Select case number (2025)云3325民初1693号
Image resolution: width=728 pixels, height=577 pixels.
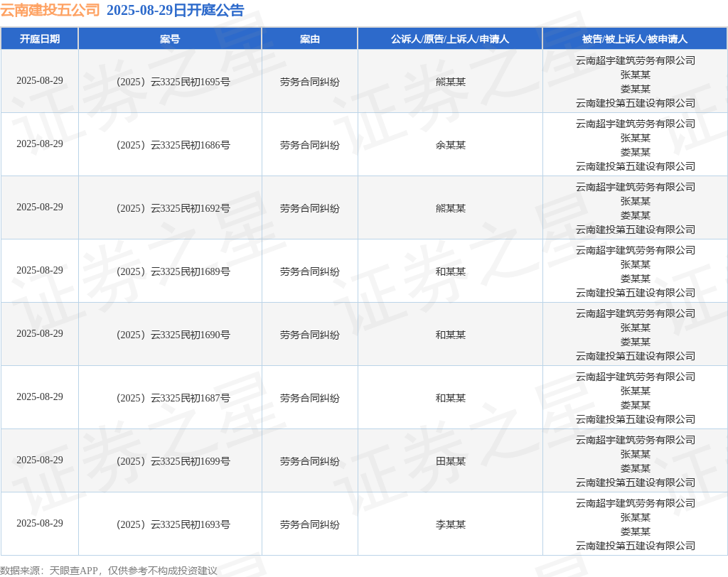173,524
